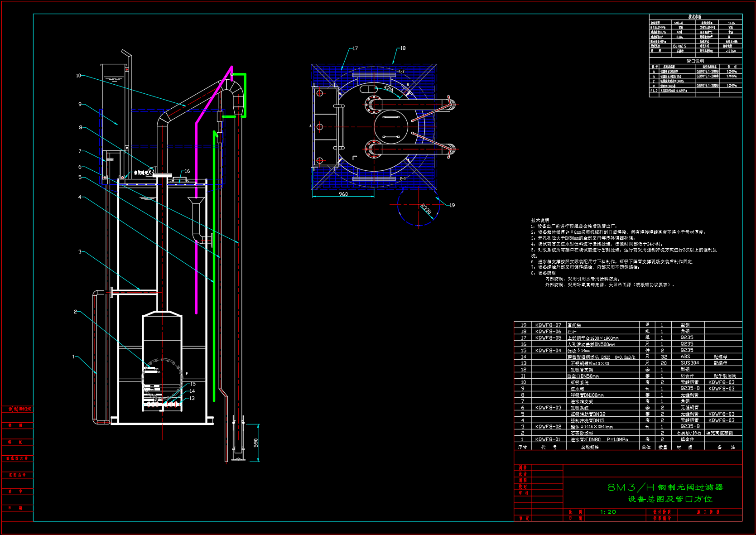Viewport: 756px width, 535px height.
Task: Click the 技术参数 table title
Action: coord(695,17)
